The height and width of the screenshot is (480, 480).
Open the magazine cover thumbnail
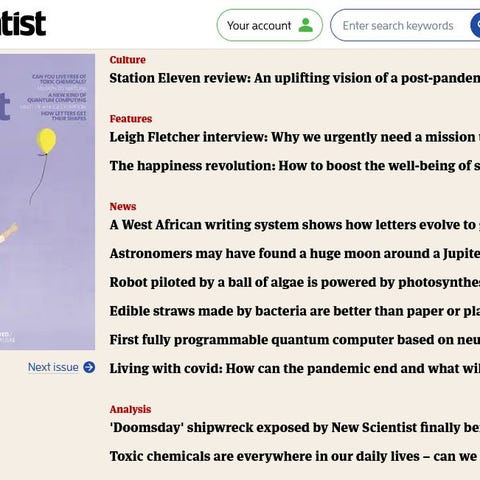coord(47,202)
